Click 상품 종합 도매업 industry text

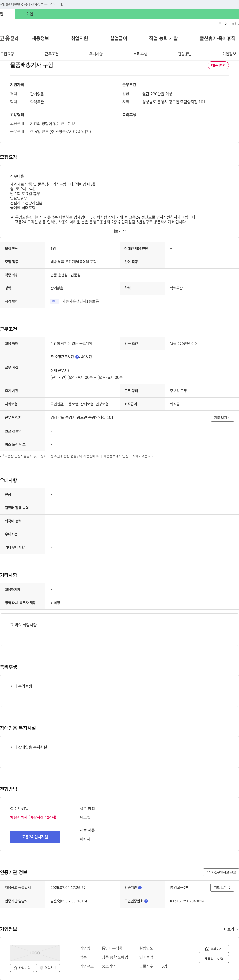click(115, 957)
